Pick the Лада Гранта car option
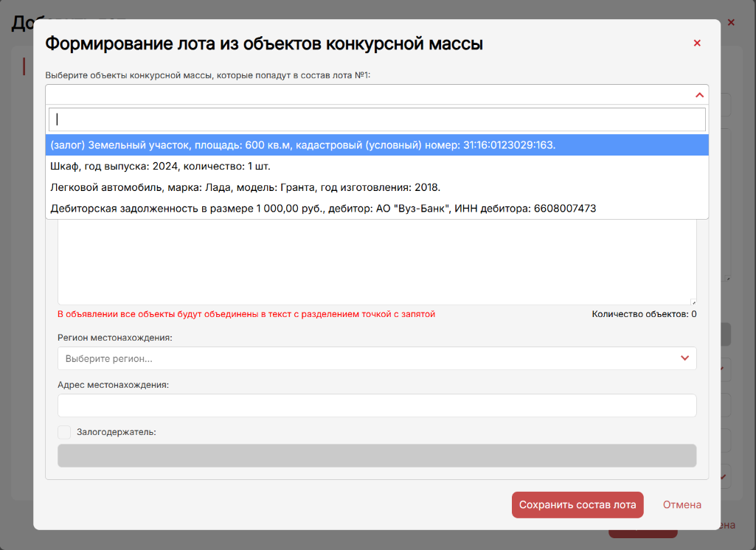The image size is (756, 550). click(255, 187)
